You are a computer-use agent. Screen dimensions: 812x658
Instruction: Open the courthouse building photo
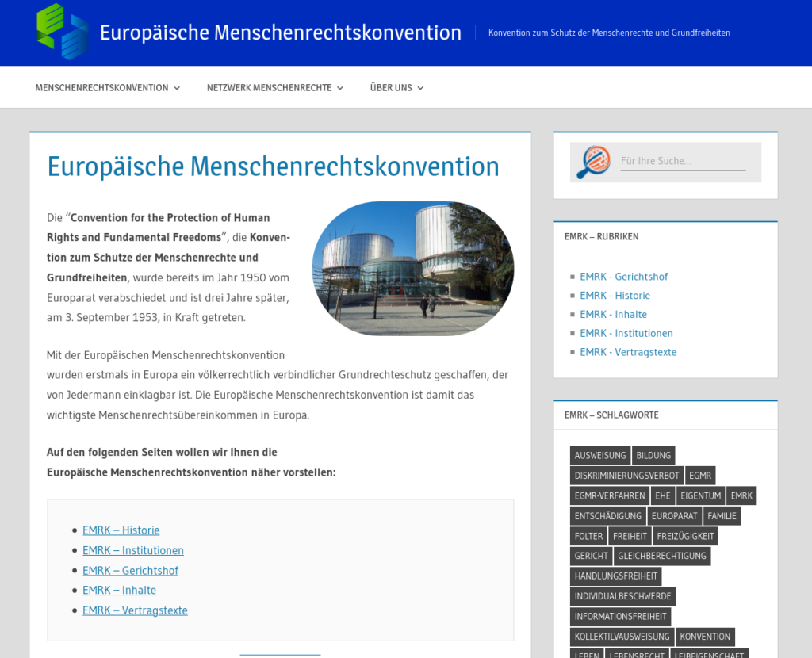point(412,268)
